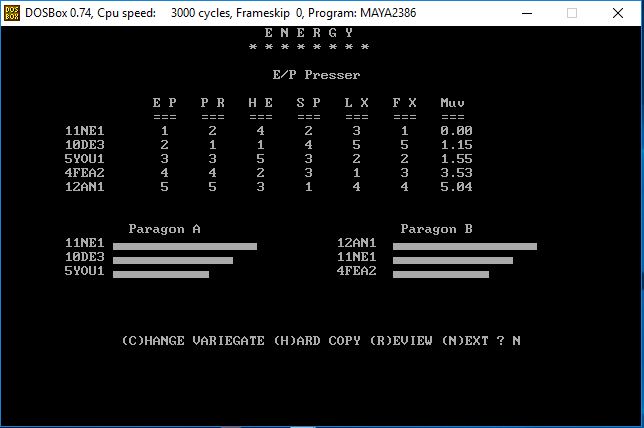Click the Paragon A heading
Image resolution: width=644 pixels, height=428 pixels.
pyautogui.click(x=165, y=229)
